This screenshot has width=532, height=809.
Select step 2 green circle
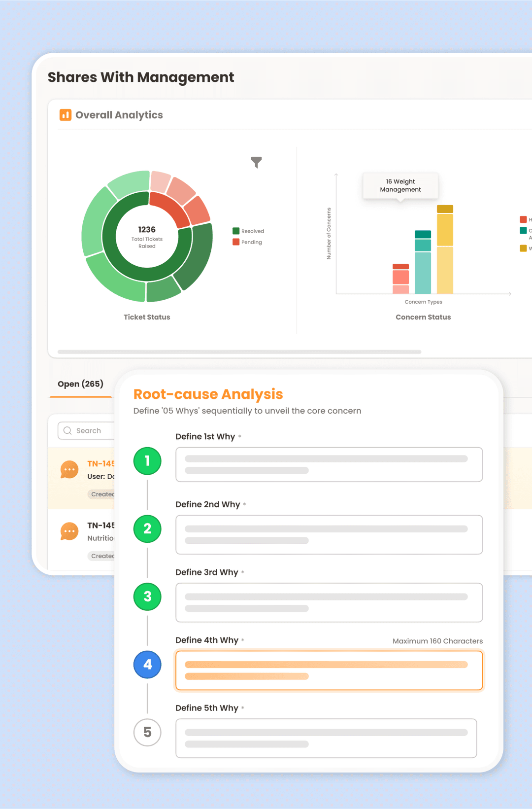[x=147, y=528]
